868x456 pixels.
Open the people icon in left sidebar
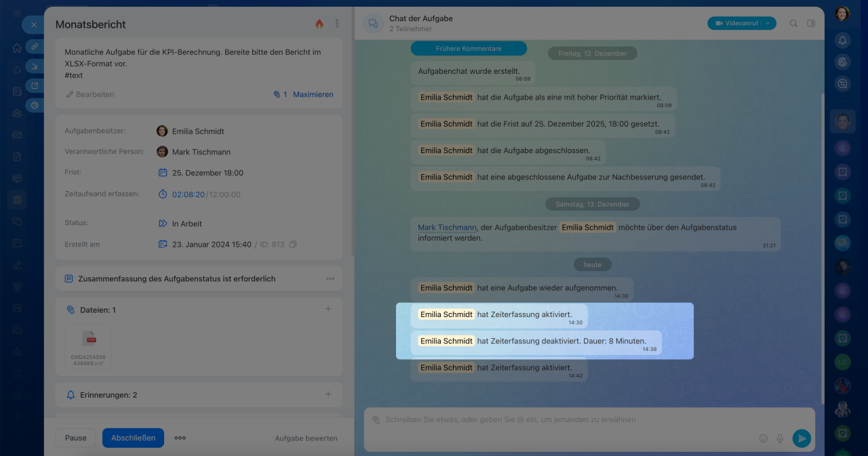[17, 113]
